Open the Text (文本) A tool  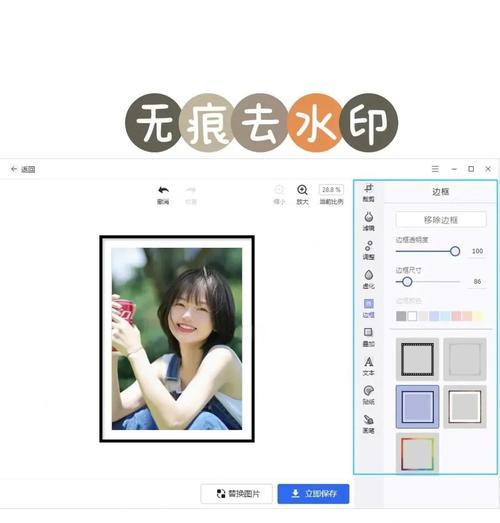[x=368, y=366]
